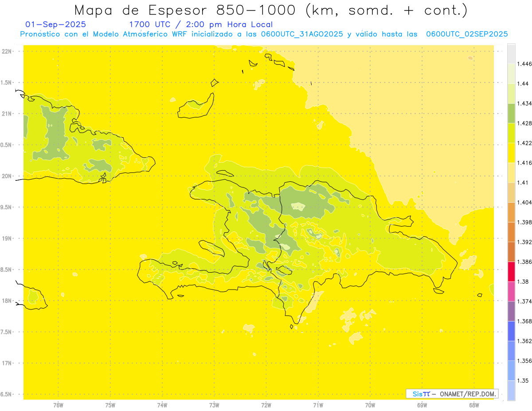The width and height of the screenshot is (532, 411).
Task: Click the legend value '1.392'
Action: 525,242
